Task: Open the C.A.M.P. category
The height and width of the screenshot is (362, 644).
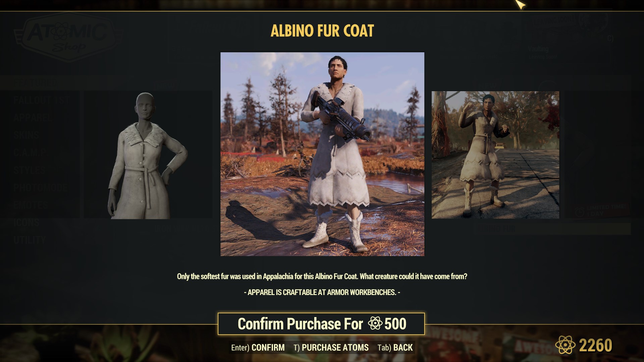Action: 29,153
